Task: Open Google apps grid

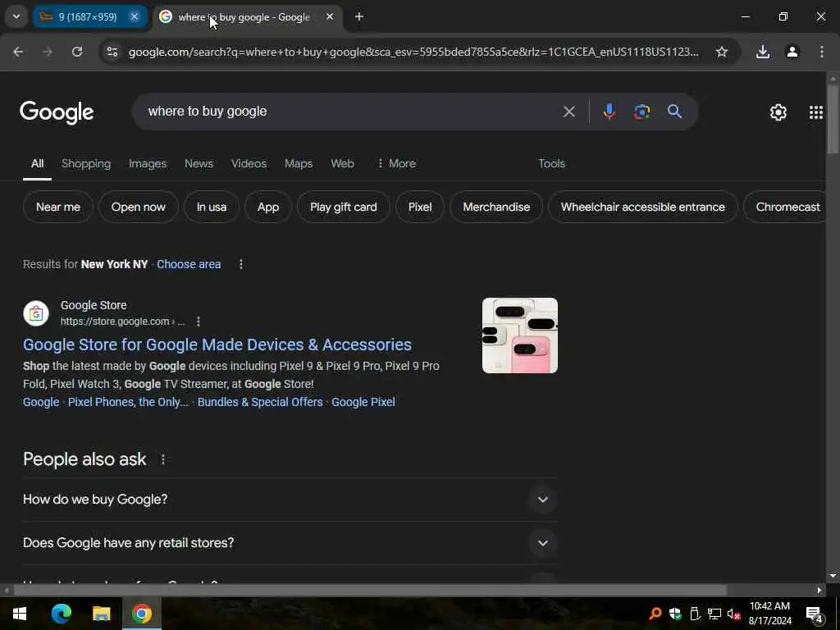Action: 816,112
